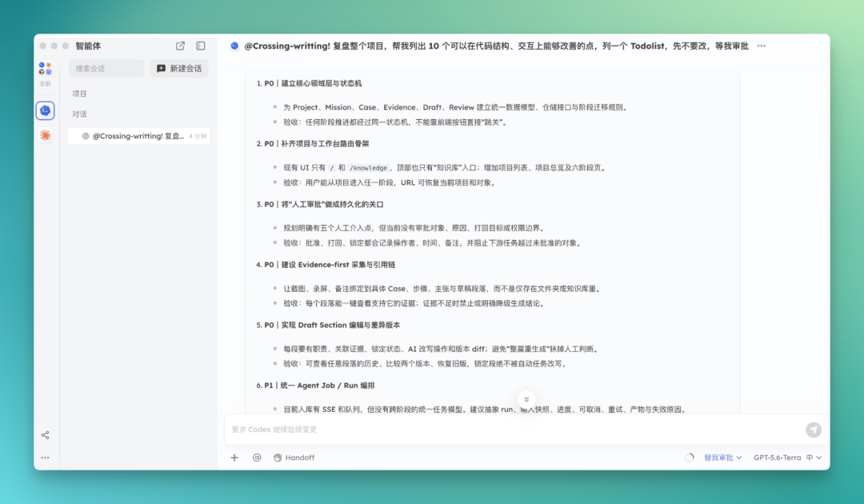864x504 pixels.
Task: Open the share icon in the left rail
Action: (45, 435)
